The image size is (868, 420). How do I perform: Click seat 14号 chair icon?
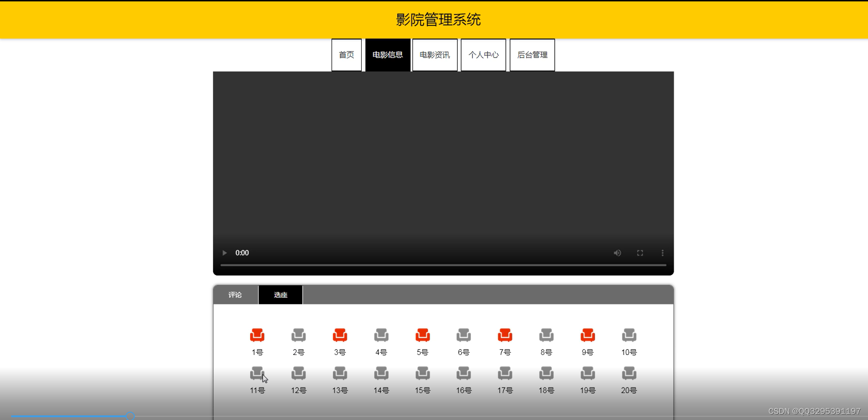(x=381, y=373)
